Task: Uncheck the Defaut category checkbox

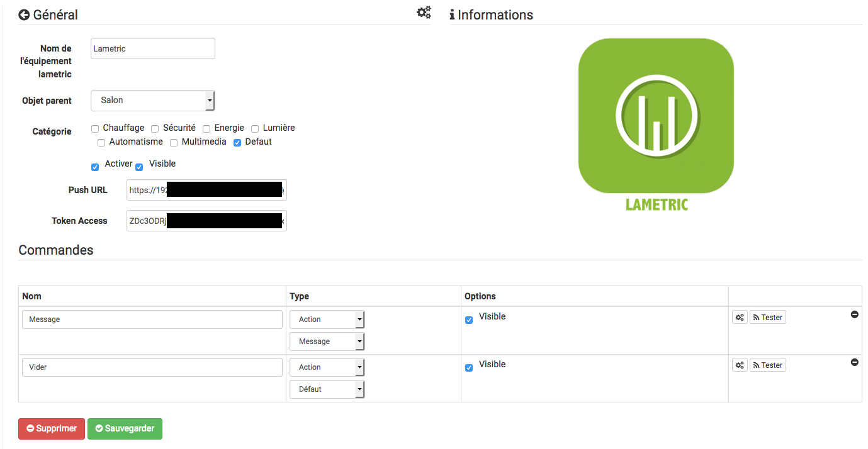Action: (237, 143)
